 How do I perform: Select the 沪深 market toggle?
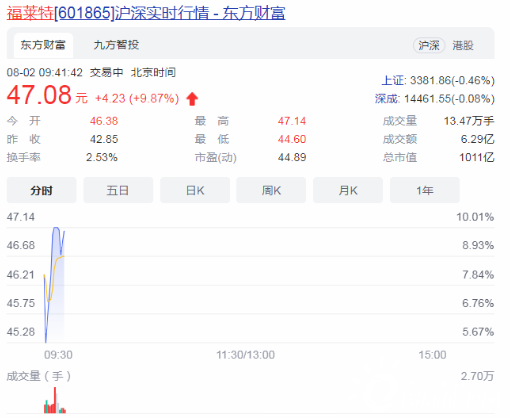pos(429,45)
